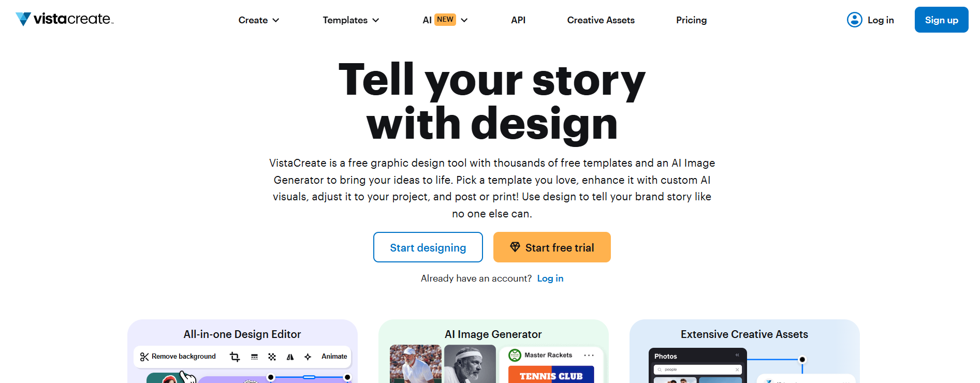The image size is (980, 383).
Task: Expand the AI NEW dropdown
Action: [x=445, y=20]
